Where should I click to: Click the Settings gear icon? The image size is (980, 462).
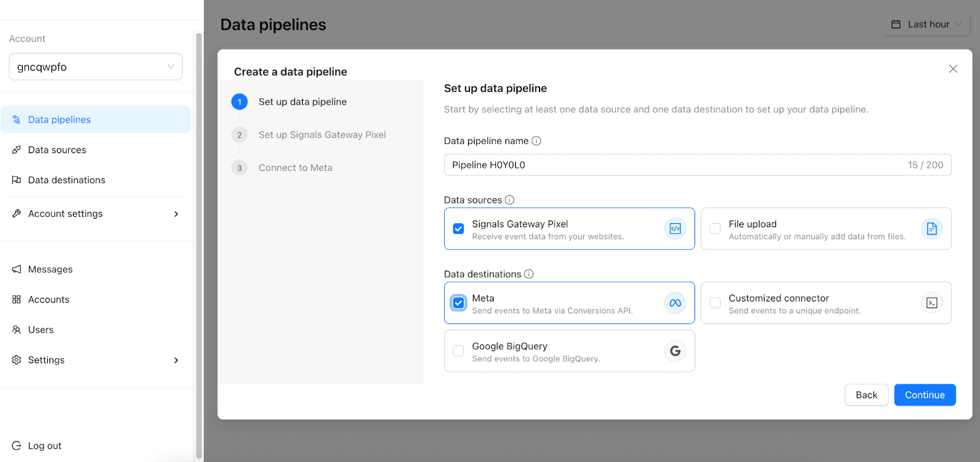coord(17,360)
